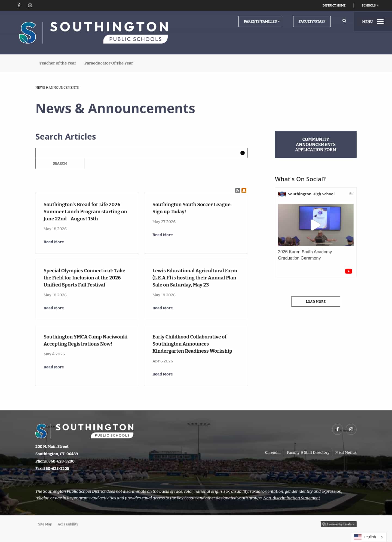Open Instagram icon in top bar
Image resolution: width=392 pixels, height=542 pixels.
pyautogui.click(x=30, y=5)
